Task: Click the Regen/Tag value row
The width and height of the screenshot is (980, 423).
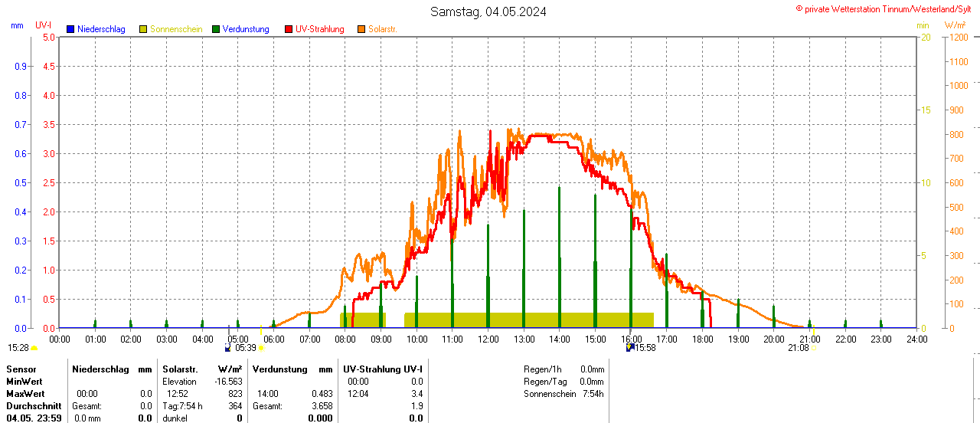Action: click(x=563, y=382)
